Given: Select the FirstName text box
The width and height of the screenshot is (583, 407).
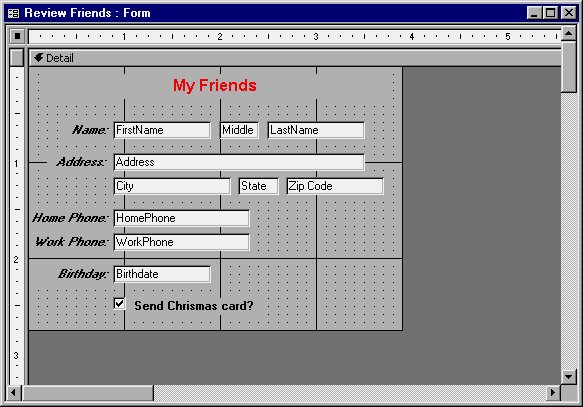Looking at the screenshot, I should pos(162,130).
